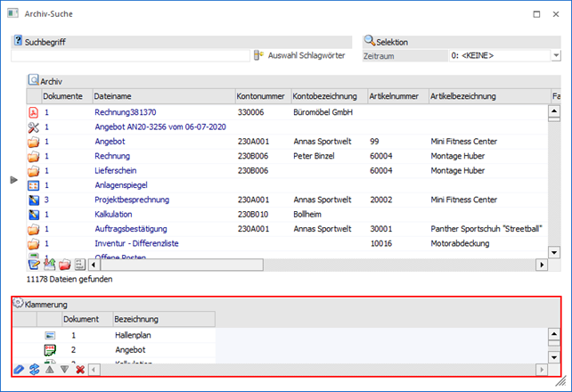Sort by the Kontonummer column header

(x=260, y=95)
